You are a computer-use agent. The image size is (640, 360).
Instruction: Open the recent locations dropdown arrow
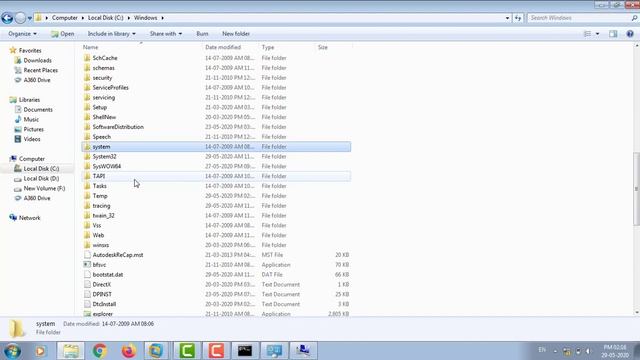(29, 18)
